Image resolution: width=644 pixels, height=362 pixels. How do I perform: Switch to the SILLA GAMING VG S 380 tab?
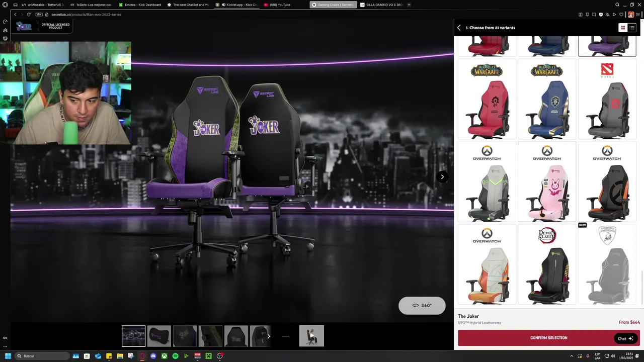(x=381, y=5)
